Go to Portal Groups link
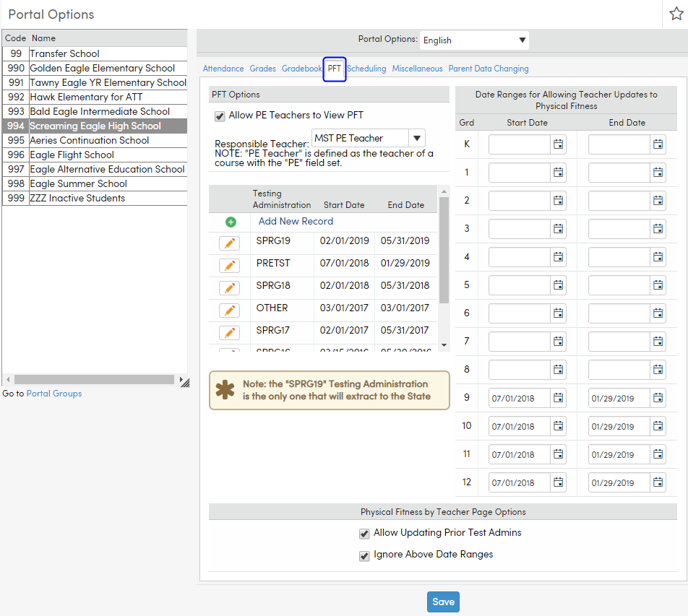 (54, 393)
